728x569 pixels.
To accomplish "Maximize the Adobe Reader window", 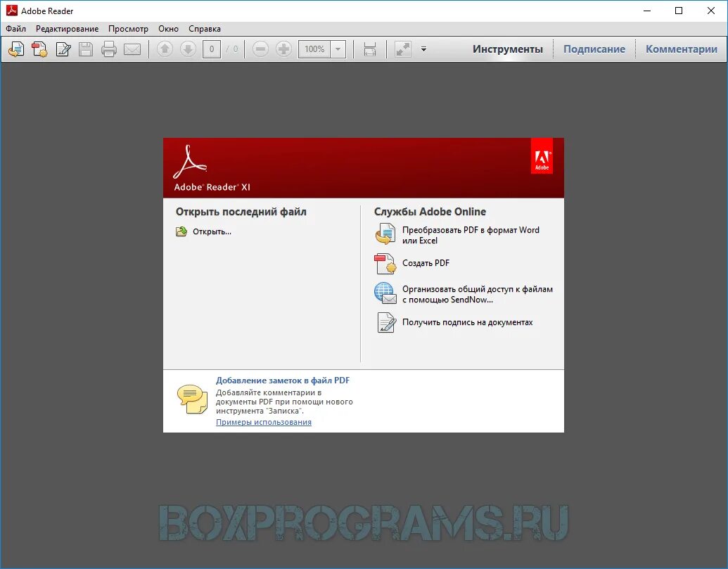I will 679,11.
